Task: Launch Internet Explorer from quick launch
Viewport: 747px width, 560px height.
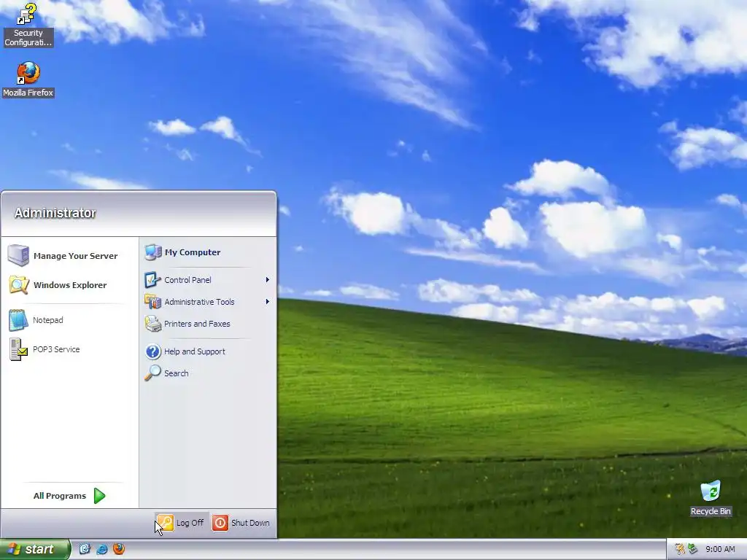Action: click(101, 549)
